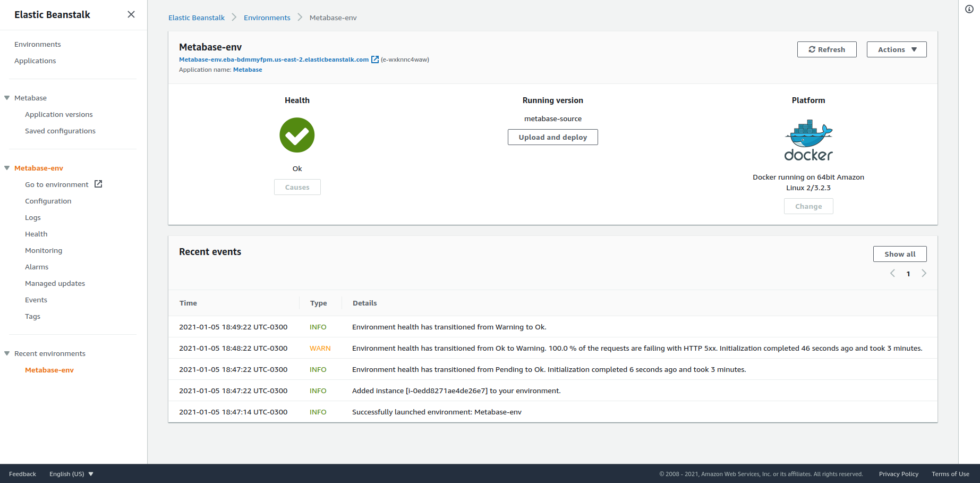The width and height of the screenshot is (980, 483).
Task: Open the Actions dropdown menu
Action: (897, 49)
